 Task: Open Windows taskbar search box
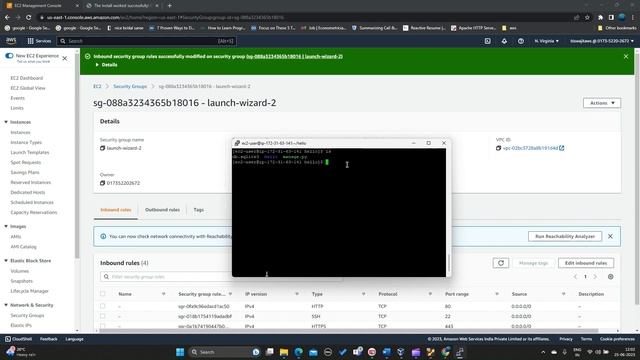pos(224,352)
